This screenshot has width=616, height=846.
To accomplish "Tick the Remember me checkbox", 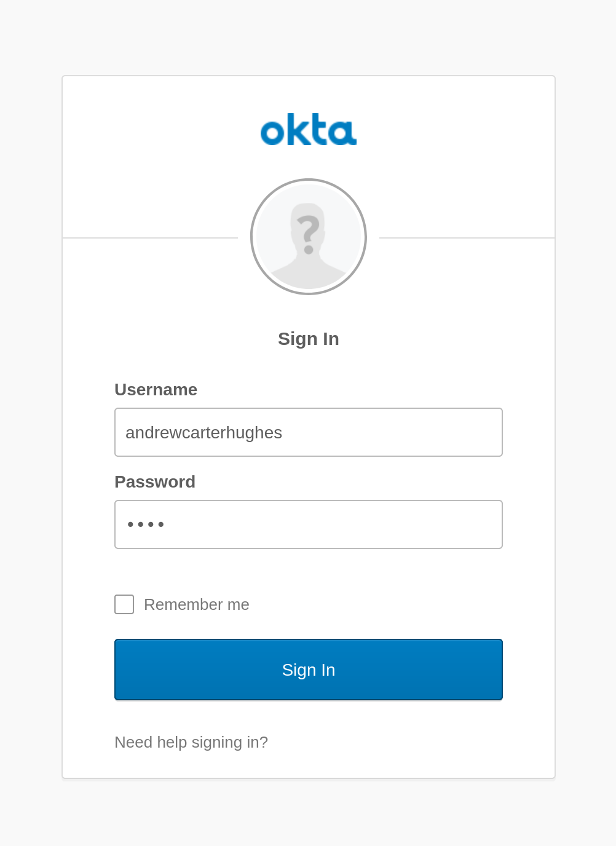I will pyautogui.click(x=124, y=604).
